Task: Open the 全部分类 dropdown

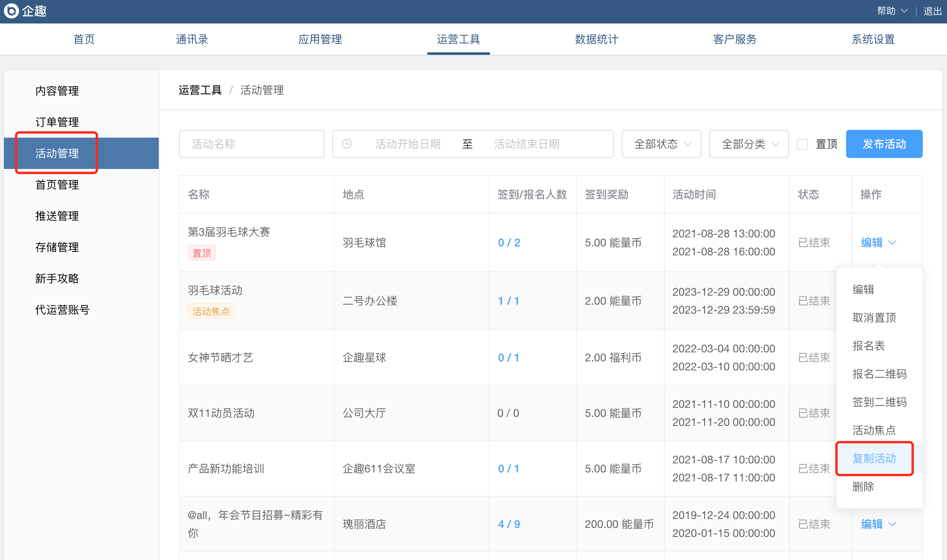Action: click(749, 144)
